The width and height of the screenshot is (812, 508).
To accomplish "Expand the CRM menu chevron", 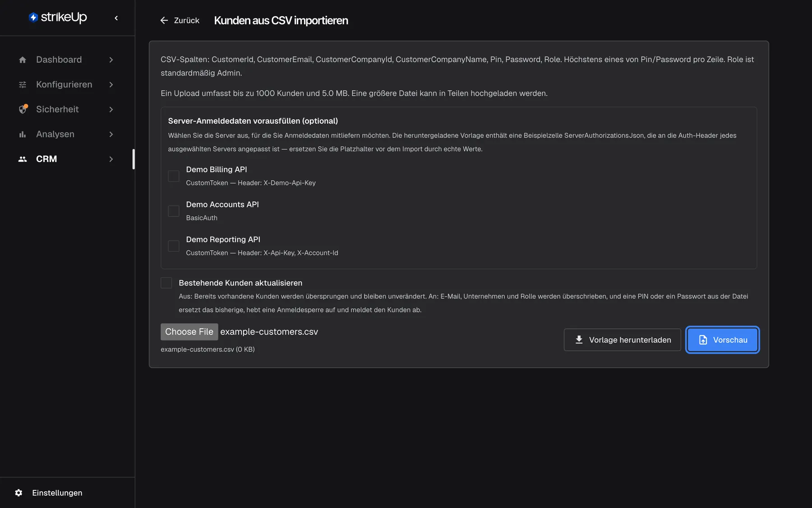I will pos(111,159).
